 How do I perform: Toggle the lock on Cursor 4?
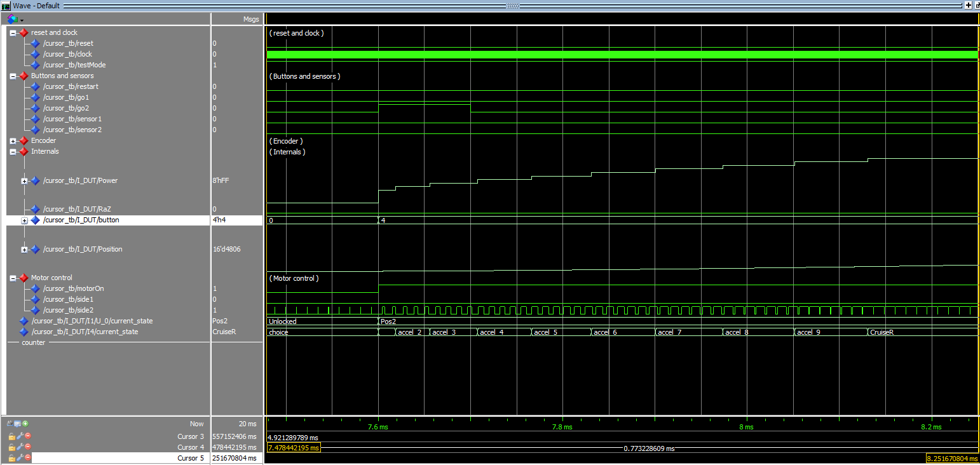click(x=11, y=447)
